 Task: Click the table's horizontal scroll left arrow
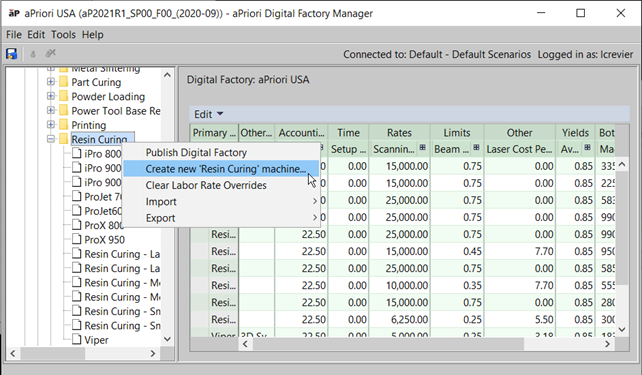click(x=245, y=344)
